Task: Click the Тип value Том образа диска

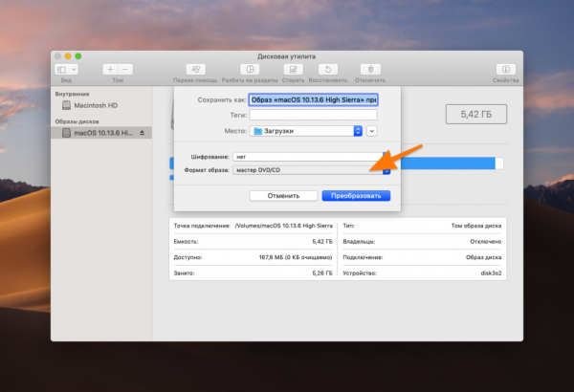Action: point(476,226)
